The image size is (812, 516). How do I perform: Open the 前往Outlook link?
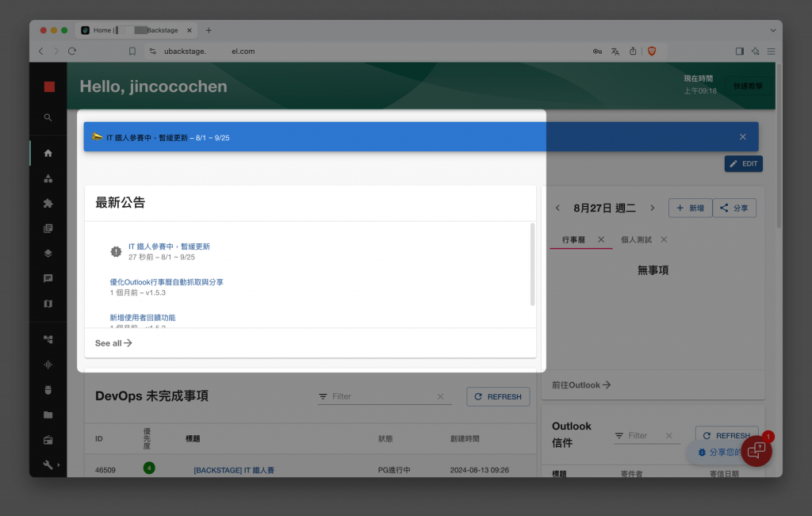pyautogui.click(x=581, y=385)
